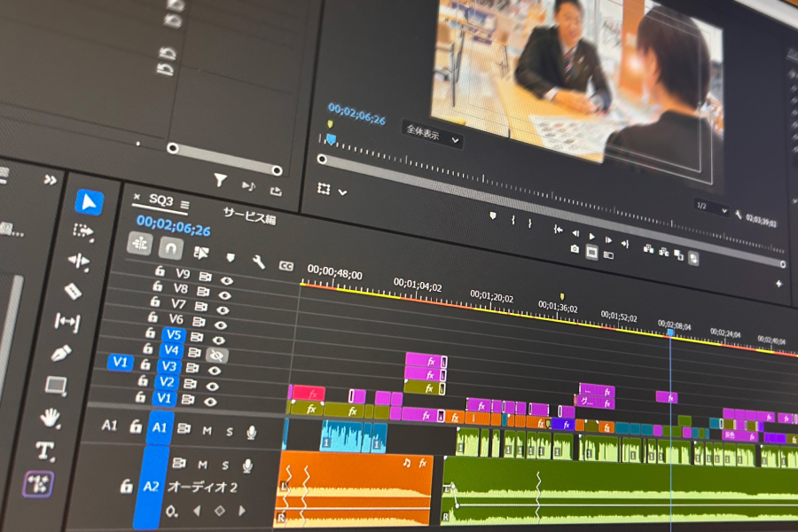Toggle Linked Selection in timeline

[201, 253]
